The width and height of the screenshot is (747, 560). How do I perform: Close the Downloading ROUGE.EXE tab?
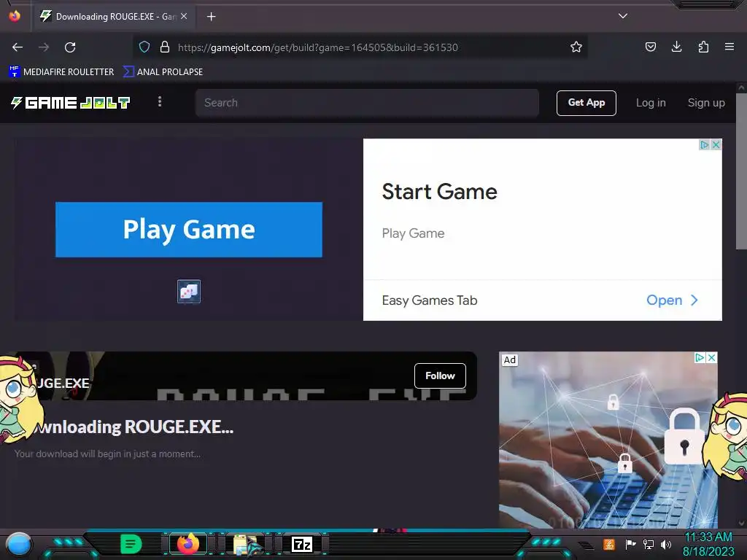pos(184,16)
